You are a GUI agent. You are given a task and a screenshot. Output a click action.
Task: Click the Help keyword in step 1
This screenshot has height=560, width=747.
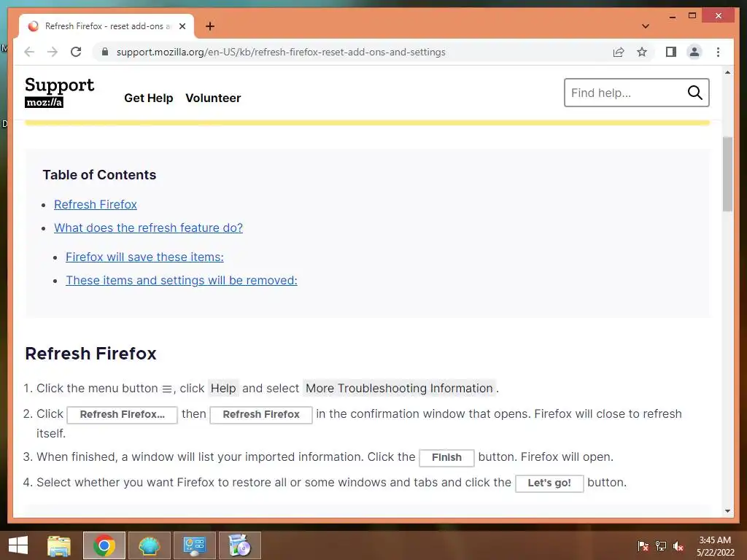point(223,388)
